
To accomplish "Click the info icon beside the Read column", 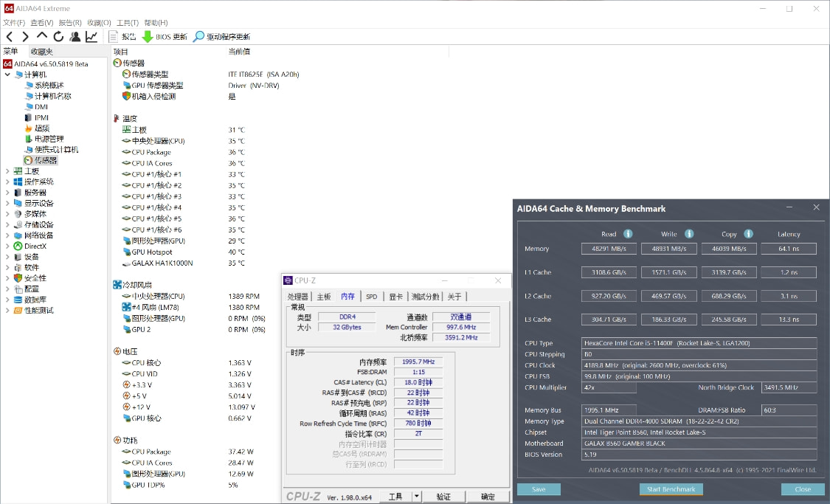I will coord(628,234).
